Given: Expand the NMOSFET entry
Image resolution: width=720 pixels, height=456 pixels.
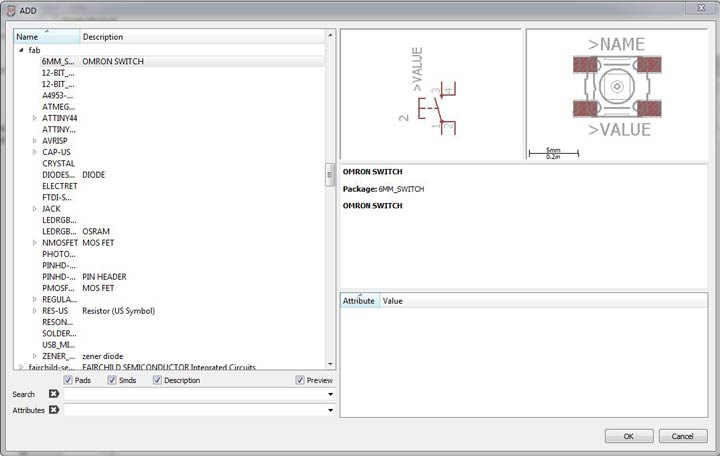Looking at the screenshot, I should click(34, 242).
